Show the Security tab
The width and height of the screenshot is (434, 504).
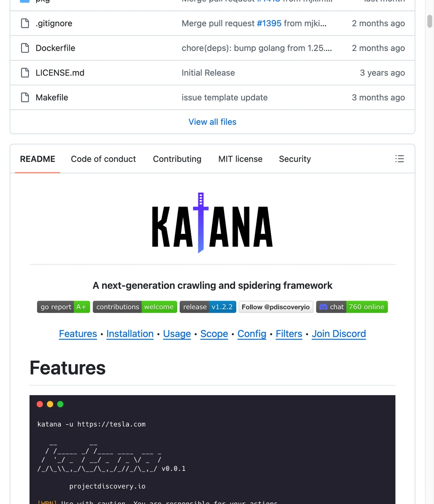click(x=295, y=159)
